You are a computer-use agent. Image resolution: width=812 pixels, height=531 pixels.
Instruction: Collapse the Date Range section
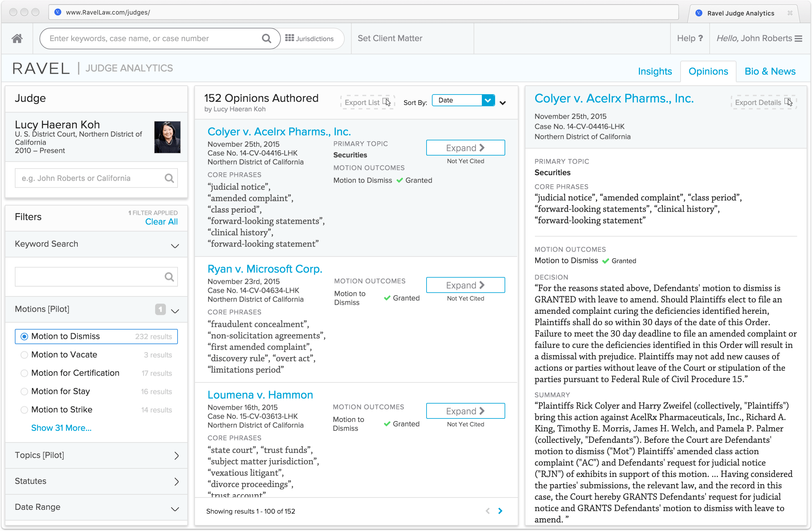(x=175, y=509)
